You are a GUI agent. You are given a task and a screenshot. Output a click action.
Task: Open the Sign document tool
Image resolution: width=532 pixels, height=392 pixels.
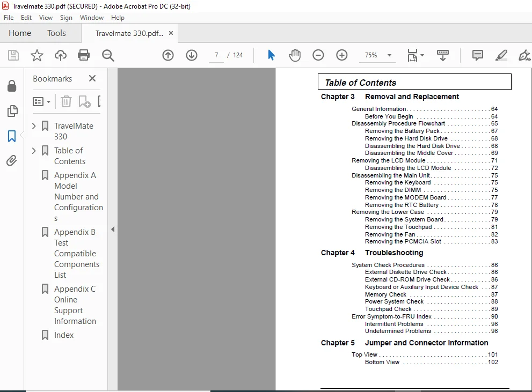pyautogui.click(x=524, y=55)
